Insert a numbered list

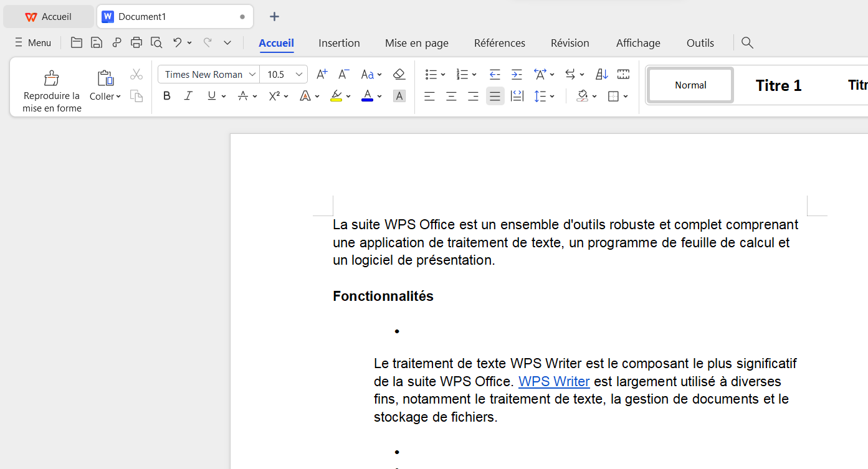pos(462,74)
